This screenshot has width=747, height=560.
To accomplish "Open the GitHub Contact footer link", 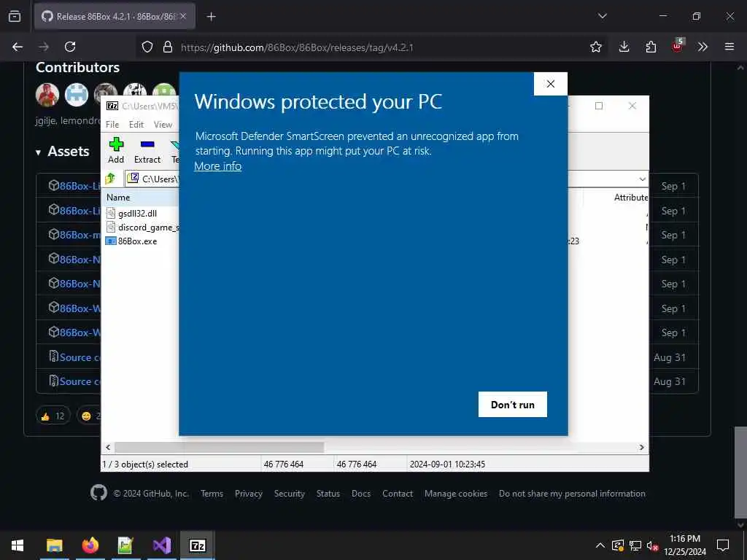I will pos(398,494).
